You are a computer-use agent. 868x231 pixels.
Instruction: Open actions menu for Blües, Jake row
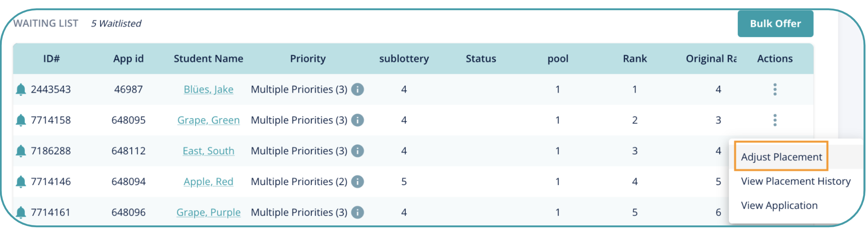tap(775, 89)
